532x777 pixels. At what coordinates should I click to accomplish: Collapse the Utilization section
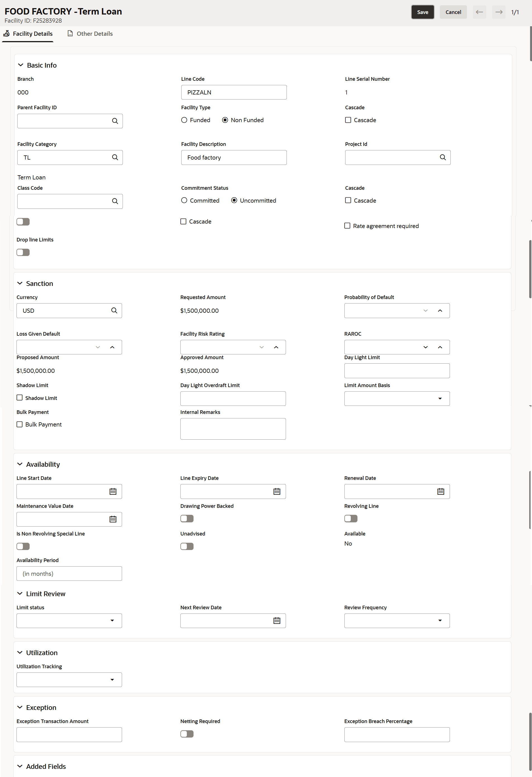20,652
